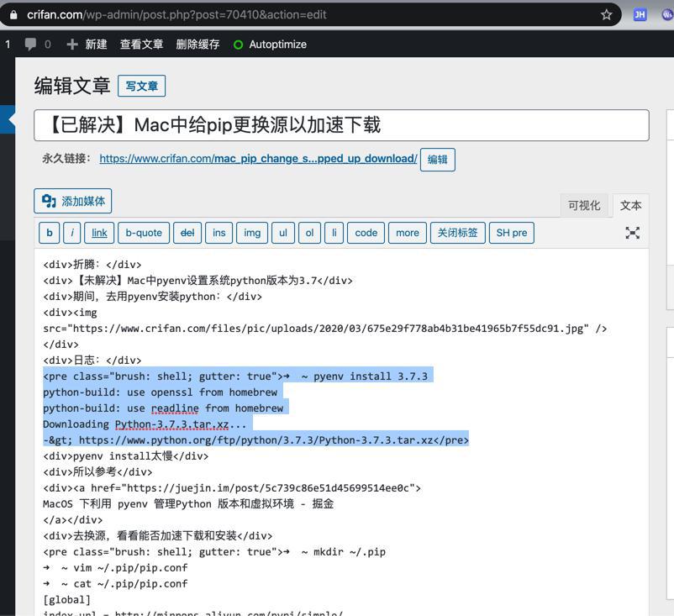
Task: Click the b-quote quicktag button
Action: pyautogui.click(x=144, y=233)
